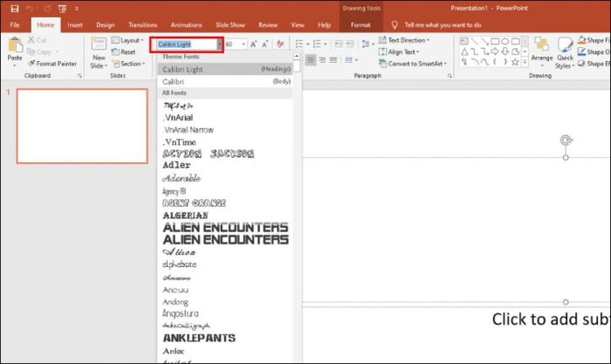Click the Numbering list icon
The width and height of the screenshot is (611, 364).
tap(317, 44)
